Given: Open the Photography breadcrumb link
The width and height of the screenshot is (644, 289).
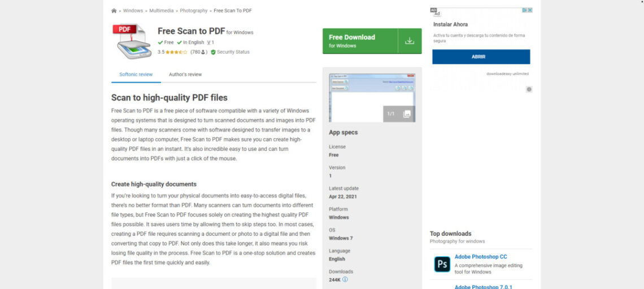Looking at the screenshot, I should (x=194, y=11).
